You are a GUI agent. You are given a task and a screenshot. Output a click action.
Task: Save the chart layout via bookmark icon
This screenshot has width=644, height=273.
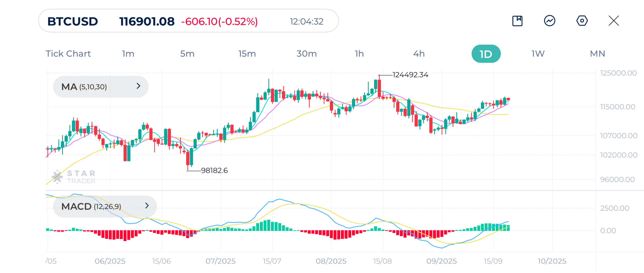pyautogui.click(x=517, y=21)
